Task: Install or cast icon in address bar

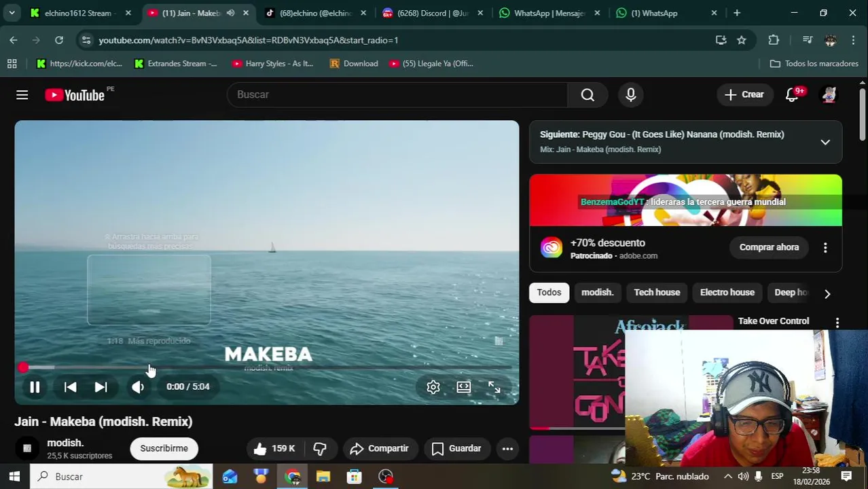Action: (721, 40)
